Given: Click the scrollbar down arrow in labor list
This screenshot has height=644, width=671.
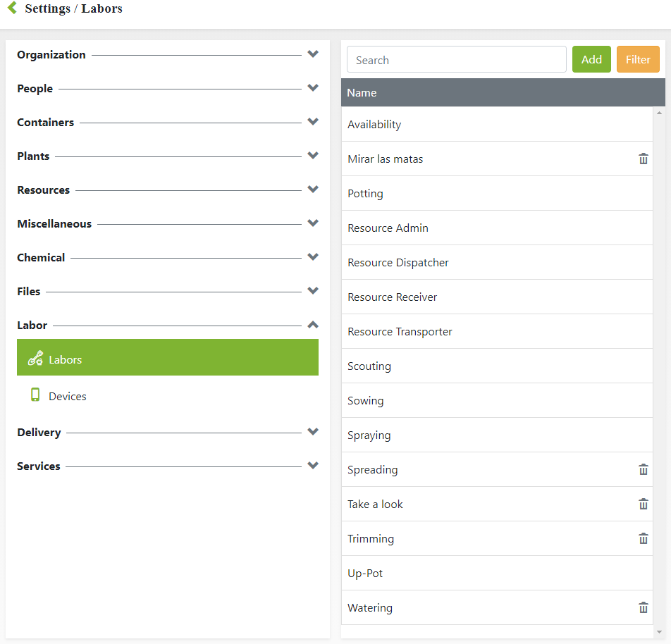Looking at the screenshot, I should coord(659,631).
